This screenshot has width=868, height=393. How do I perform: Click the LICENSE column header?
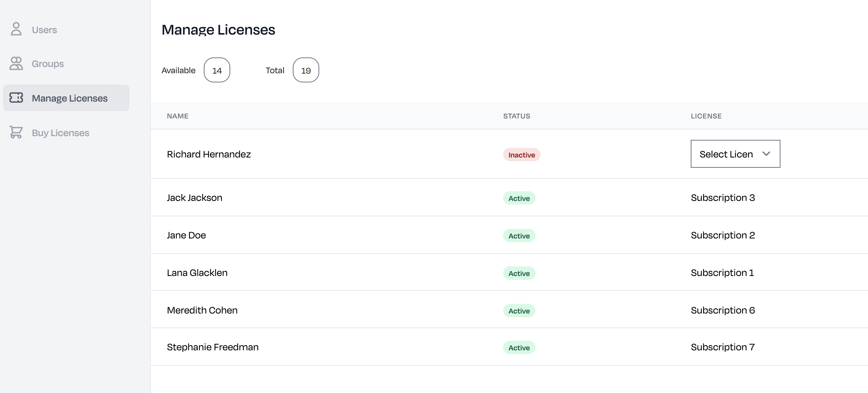(706, 116)
